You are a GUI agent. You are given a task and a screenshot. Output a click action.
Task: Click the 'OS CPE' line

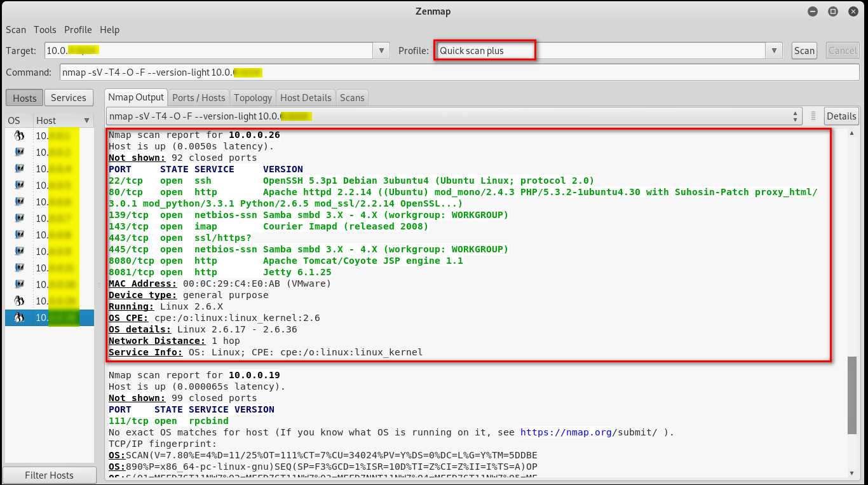point(214,318)
